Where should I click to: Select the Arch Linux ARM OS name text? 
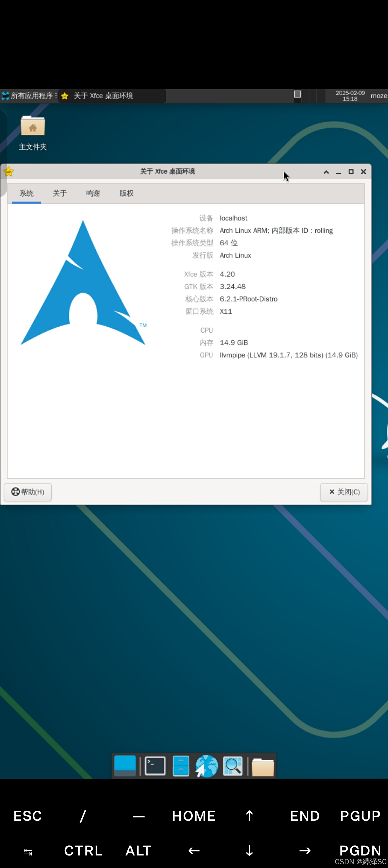(x=276, y=230)
